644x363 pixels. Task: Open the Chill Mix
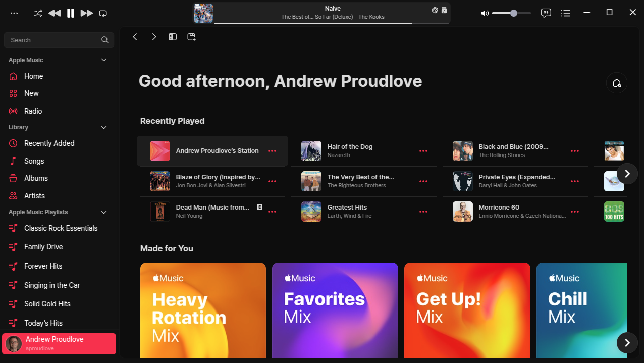(582, 310)
